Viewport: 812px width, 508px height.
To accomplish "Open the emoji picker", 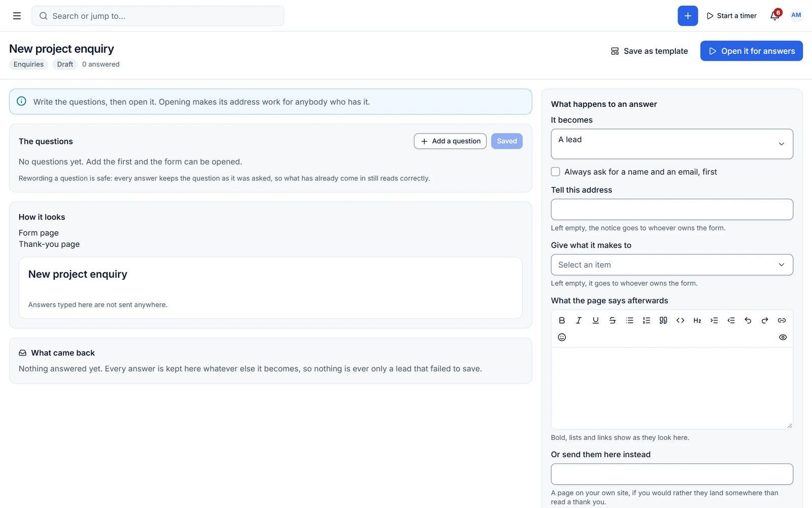I will pos(562,337).
